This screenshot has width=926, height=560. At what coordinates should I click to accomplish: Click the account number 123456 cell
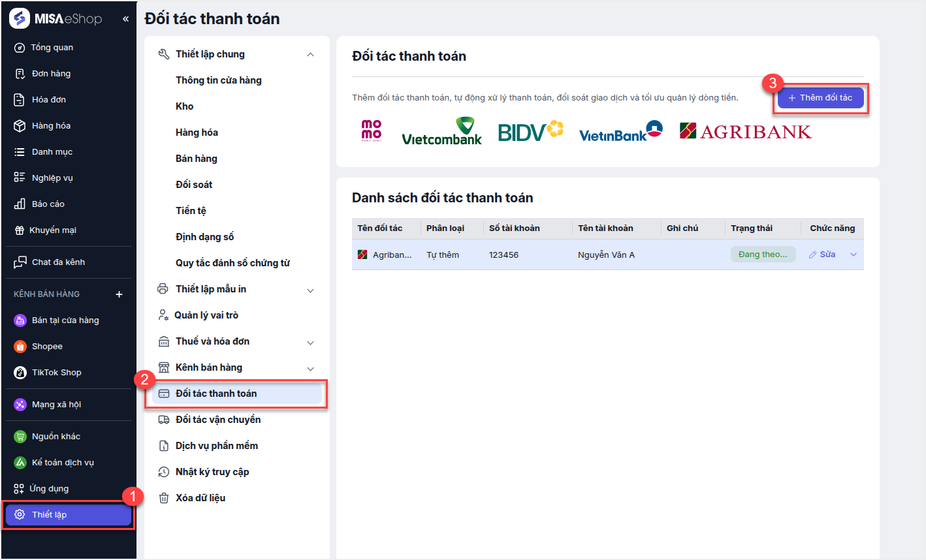504,255
